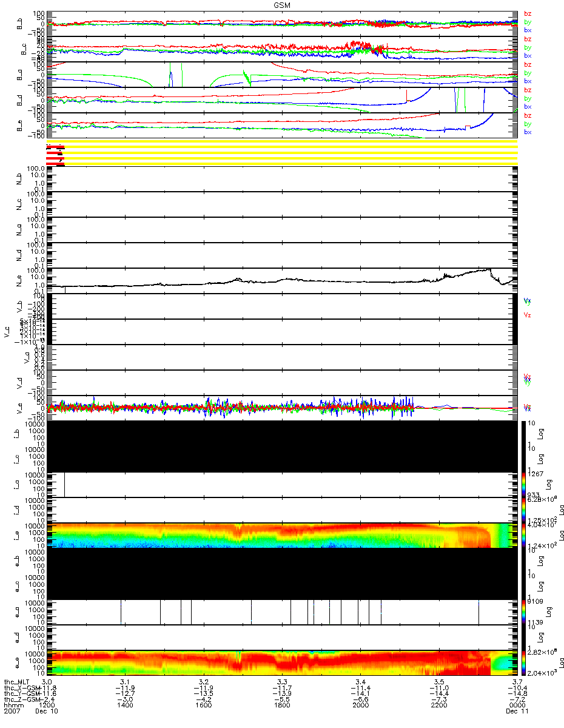This screenshot has width=564, height=728.
Task: Click the N_a axis label
Action: coord(18,230)
